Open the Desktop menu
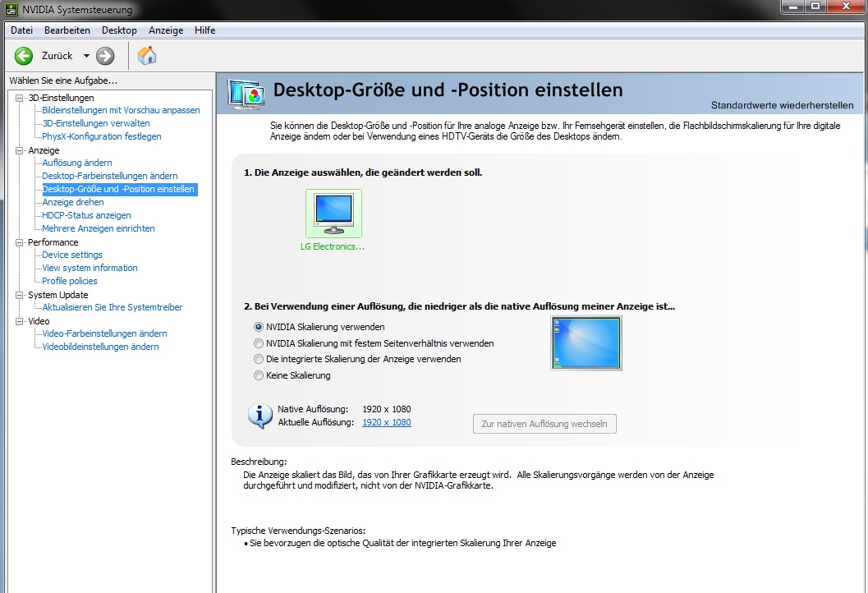This screenshot has width=868, height=593. click(119, 30)
